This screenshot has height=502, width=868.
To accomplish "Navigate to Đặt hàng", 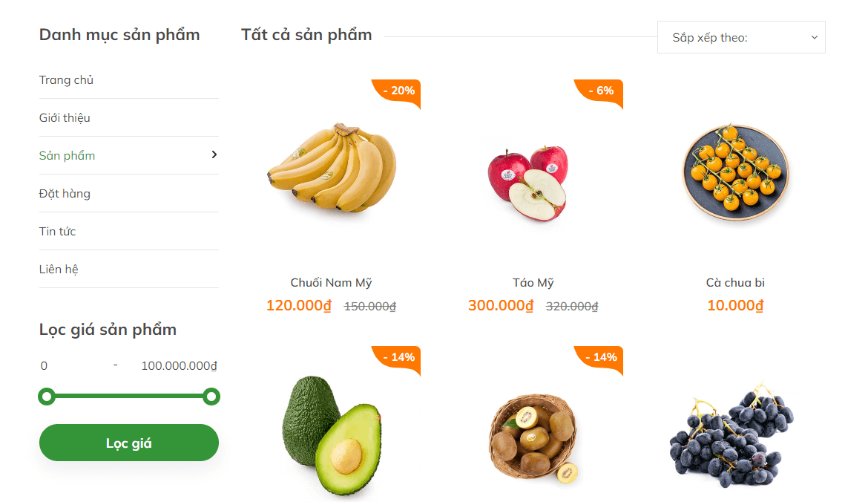I will [65, 194].
